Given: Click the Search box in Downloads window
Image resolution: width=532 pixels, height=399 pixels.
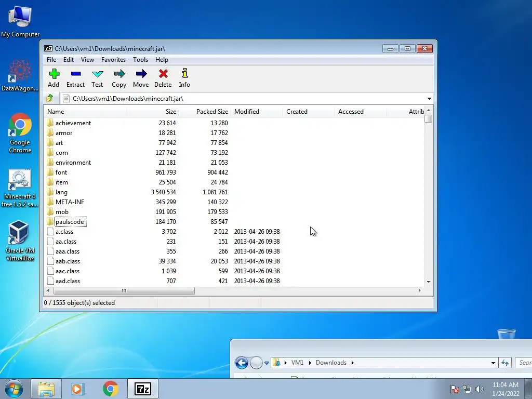Looking at the screenshot, I should point(524,363).
